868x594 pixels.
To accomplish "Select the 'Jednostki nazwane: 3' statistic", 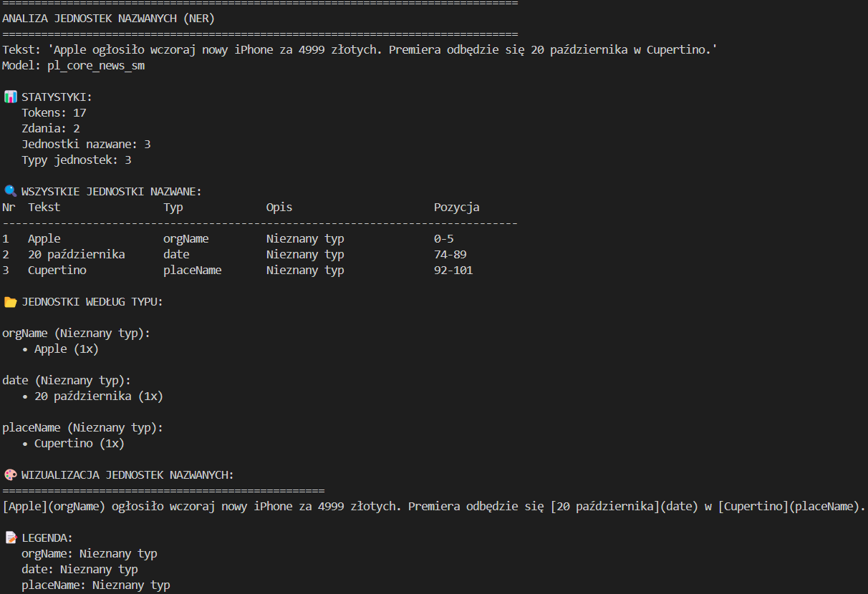I will (x=86, y=144).
